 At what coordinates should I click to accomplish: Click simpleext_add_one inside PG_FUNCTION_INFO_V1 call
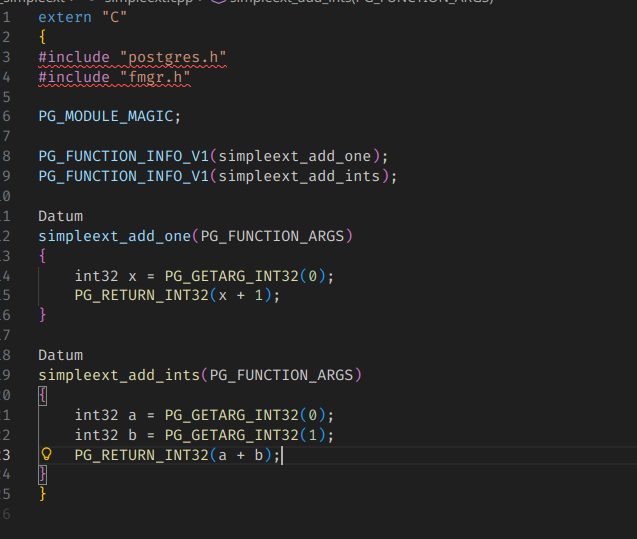(295, 156)
